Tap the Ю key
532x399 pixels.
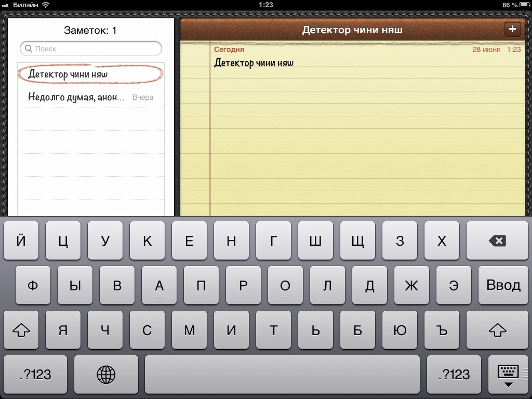point(400,330)
